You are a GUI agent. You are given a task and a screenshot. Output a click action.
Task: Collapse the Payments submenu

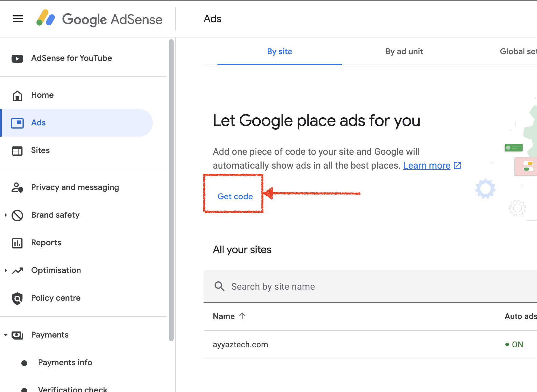6,335
